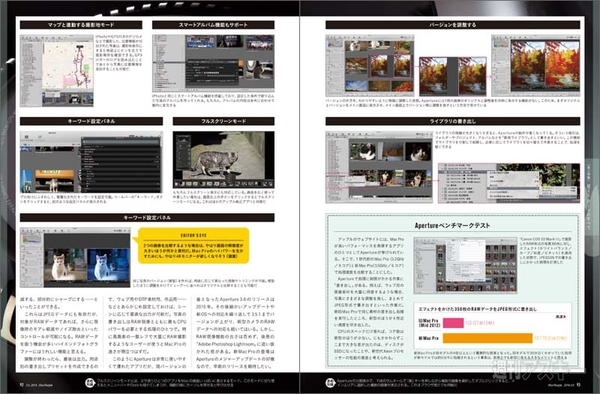This screenshot has height=394, width=600.
Task: Open the keyword settings panel screenshot
Action: [x=91, y=162]
